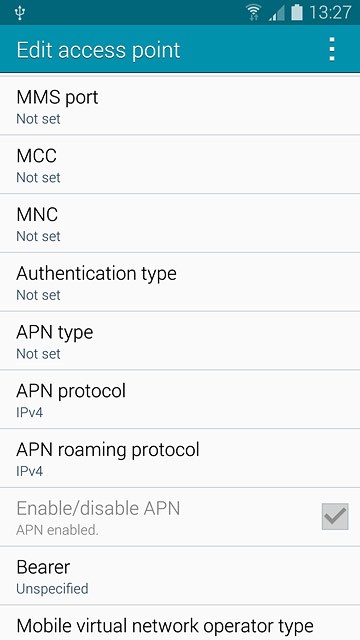This screenshot has width=360, height=640.
Task: Choose an Authentication type option
Action: click(180, 282)
